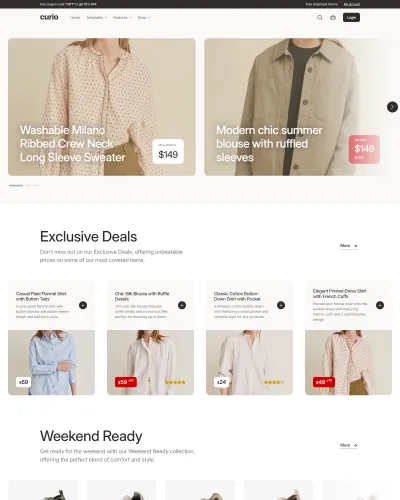Go to the Home menu item
The image size is (400, 500).
[x=75, y=17]
